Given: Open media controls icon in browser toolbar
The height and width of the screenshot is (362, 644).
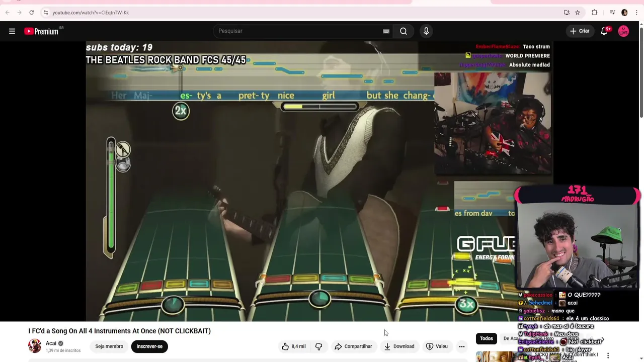Looking at the screenshot, I should click(x=612, y=13).
